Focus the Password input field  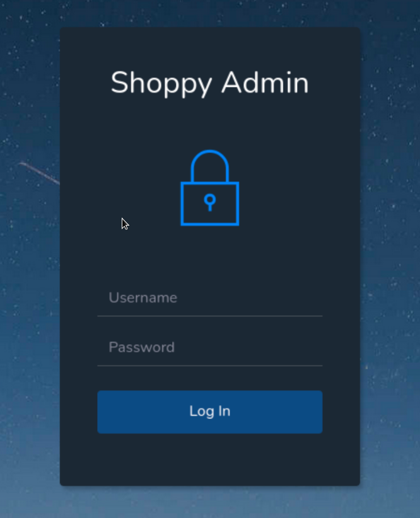pyautogui.click(x=209, y=347)
